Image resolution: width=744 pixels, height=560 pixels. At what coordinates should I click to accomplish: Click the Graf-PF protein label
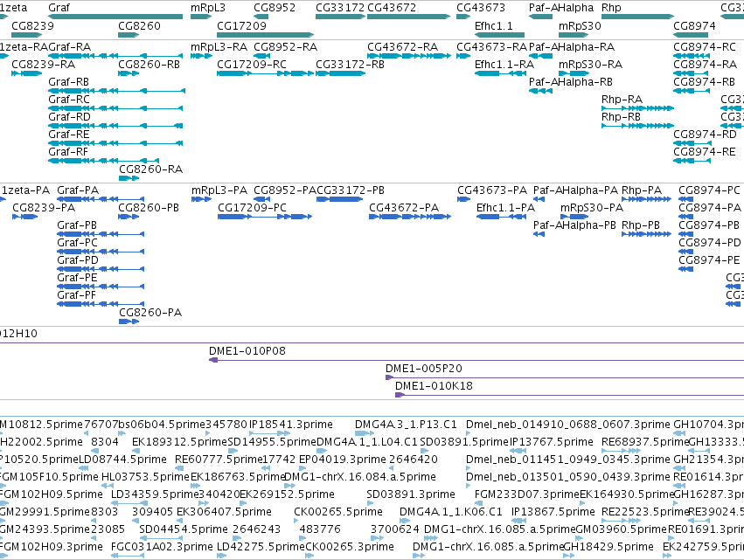76,295
